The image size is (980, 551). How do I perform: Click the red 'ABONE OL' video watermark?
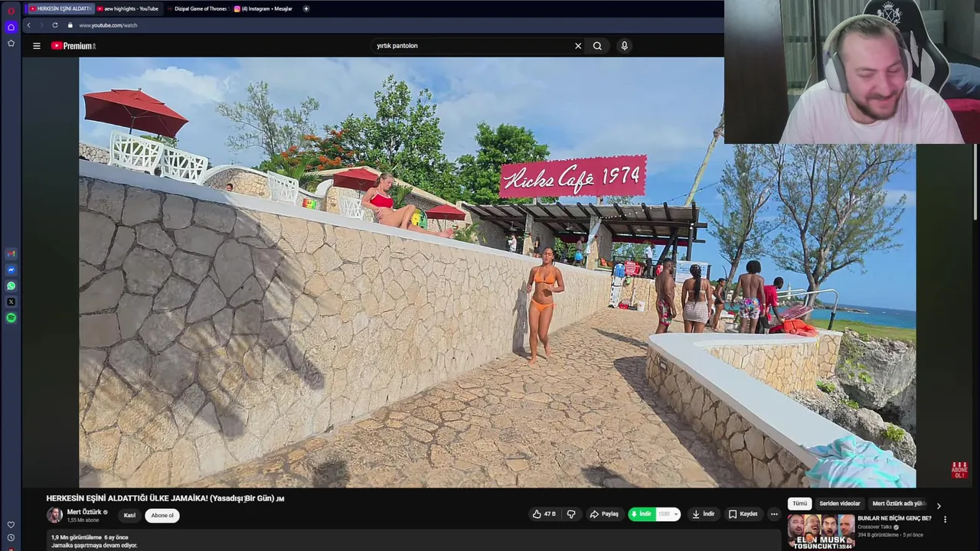click(x=959, y=470)
